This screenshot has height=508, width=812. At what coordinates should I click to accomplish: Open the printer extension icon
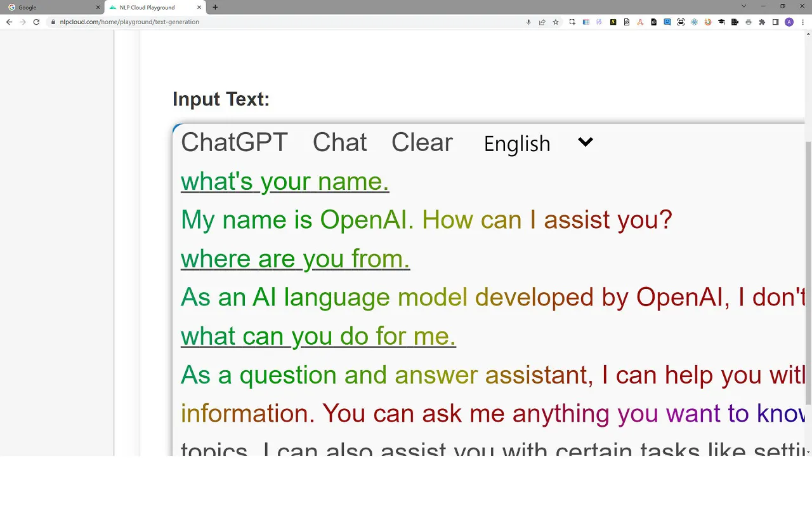click(749, 22)
